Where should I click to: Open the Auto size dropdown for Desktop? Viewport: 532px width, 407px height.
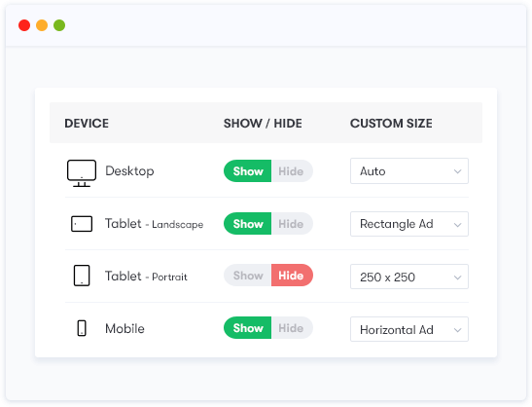click(x=409, y=171)
